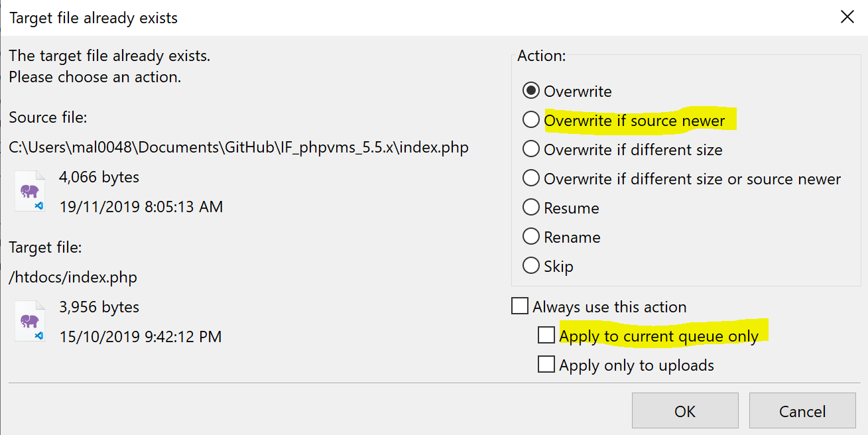Click the dialog title bar text
The height and width of the screenshot is (435, 868).
coord(93,18)
